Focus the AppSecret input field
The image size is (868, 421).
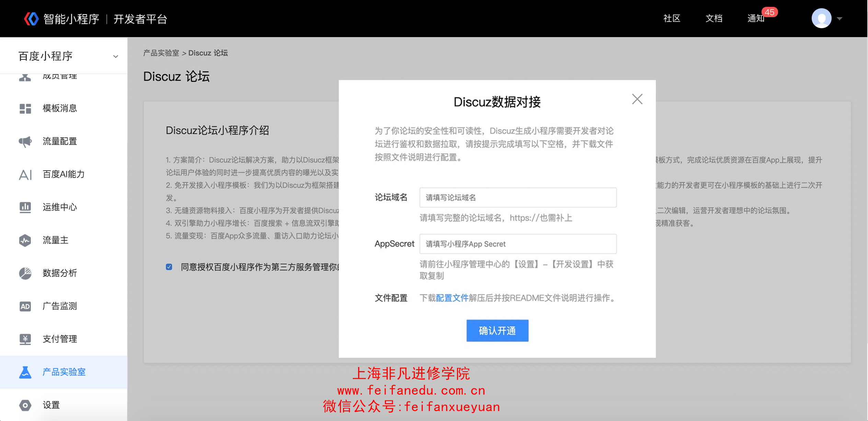coord(518,244)
